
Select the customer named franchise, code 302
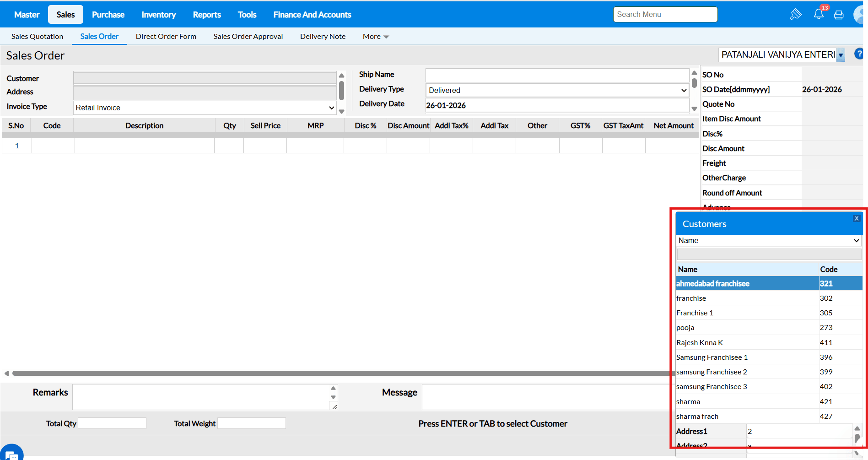tap(769, 298)
